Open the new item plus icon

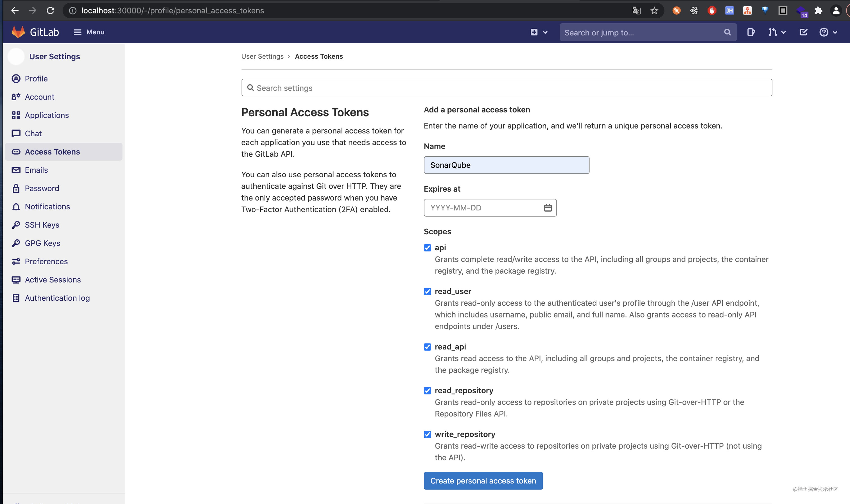pyautogui.click(x=534, y=32)
